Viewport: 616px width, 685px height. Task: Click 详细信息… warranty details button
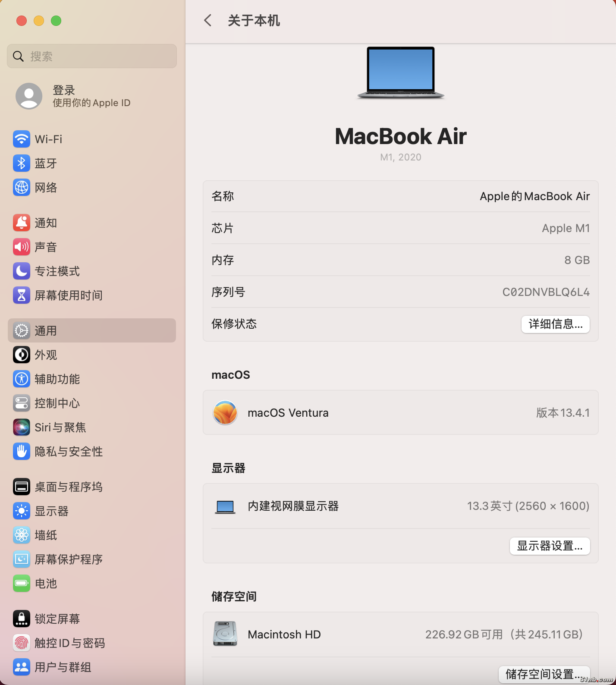coord(556,324)
